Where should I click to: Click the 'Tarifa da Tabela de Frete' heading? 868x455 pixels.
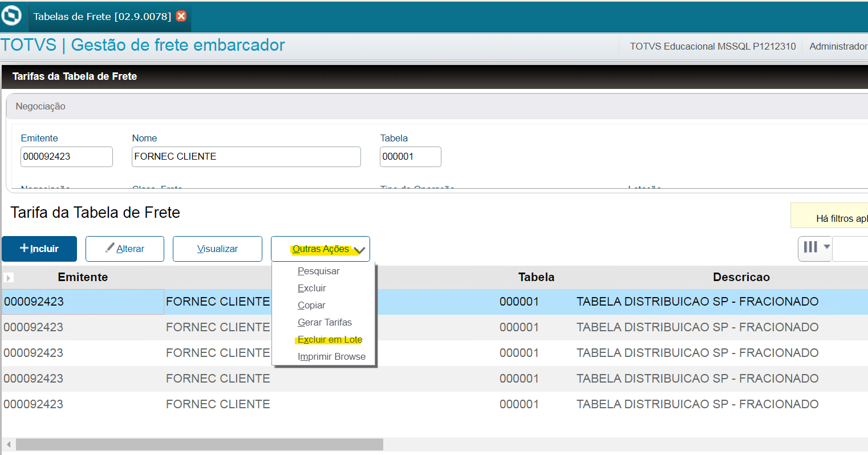(x=95, y=213)
